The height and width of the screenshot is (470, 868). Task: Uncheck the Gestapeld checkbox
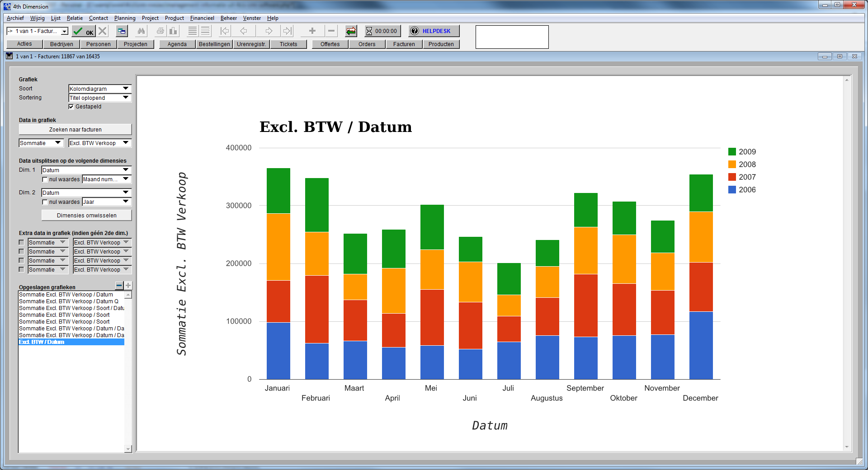click(x=71, y=107)
